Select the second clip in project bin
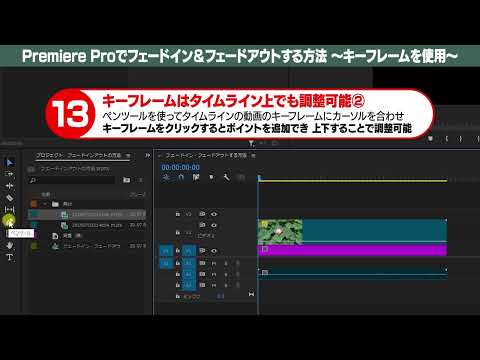The height and width of the screenshot is (360, 480). tap(87, 226)
